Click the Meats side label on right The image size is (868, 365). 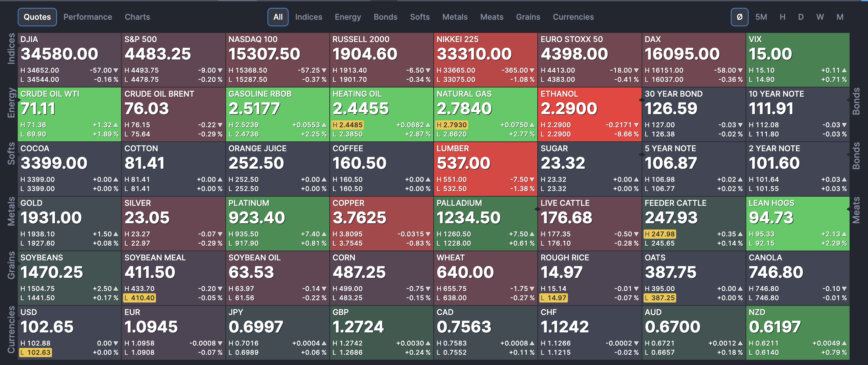[x=856, y=210]
